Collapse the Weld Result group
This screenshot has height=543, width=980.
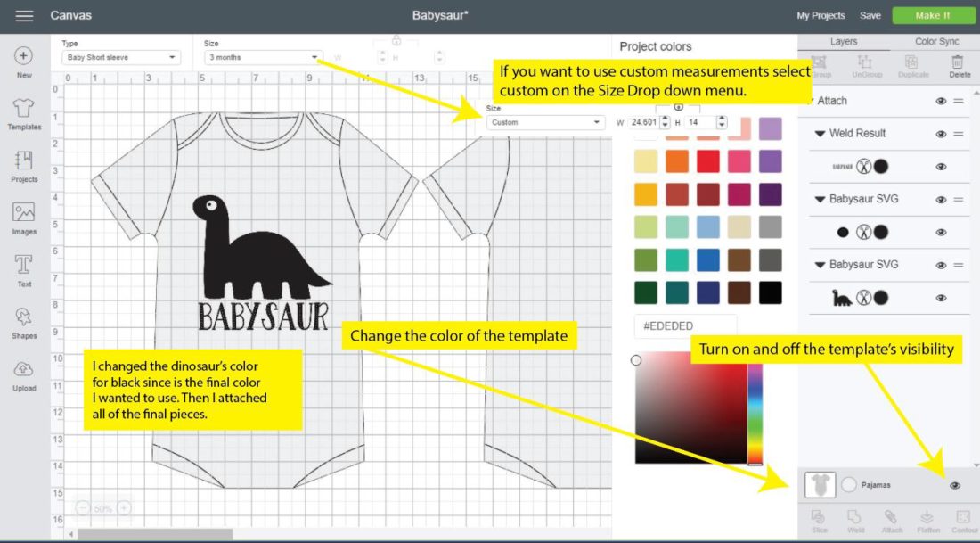(820, 133)
